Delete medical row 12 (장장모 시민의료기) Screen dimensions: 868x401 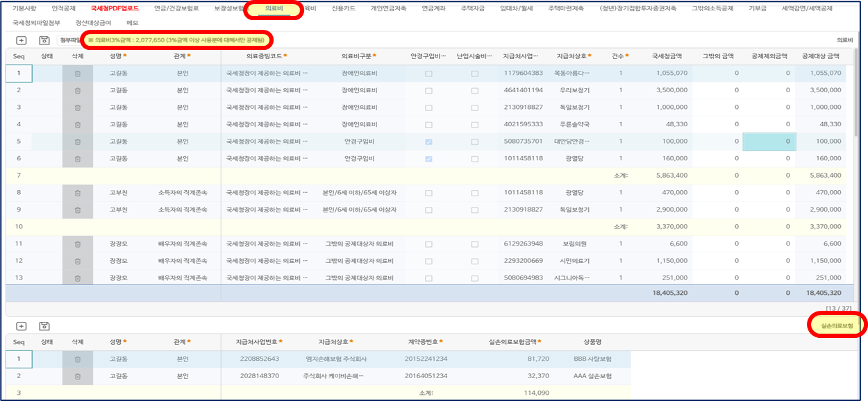point(78,260)
